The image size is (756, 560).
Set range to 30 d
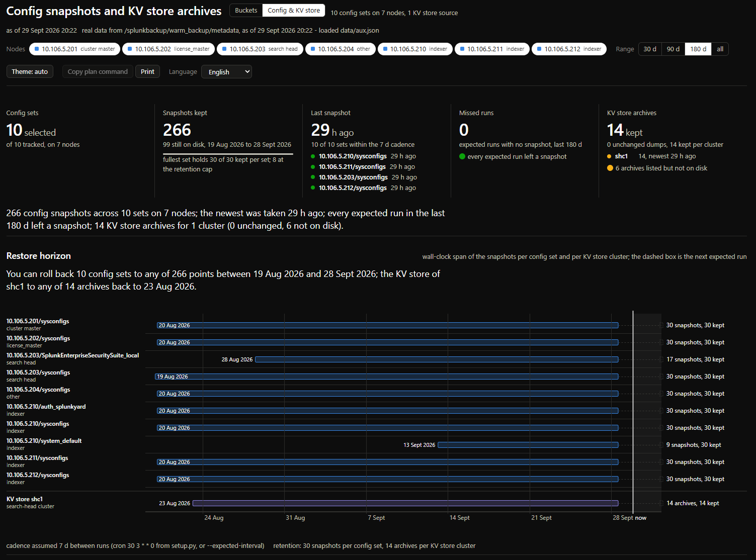tap(650, 49)
